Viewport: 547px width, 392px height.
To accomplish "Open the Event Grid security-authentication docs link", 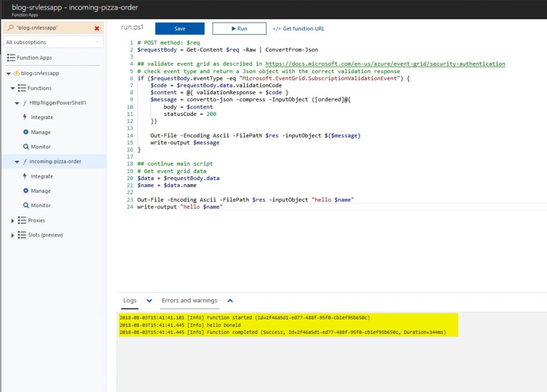I will (x=385, y=64).
